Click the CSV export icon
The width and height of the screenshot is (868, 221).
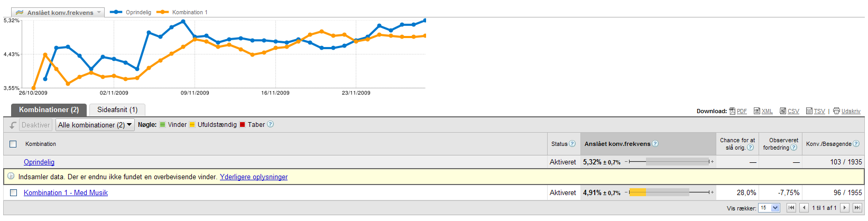783,111
